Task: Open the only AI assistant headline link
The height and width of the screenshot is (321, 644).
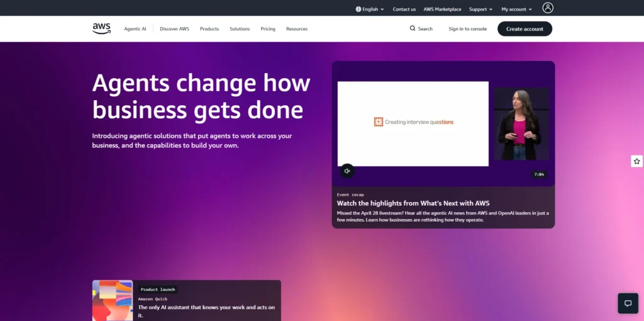Action: coord(206,311)
